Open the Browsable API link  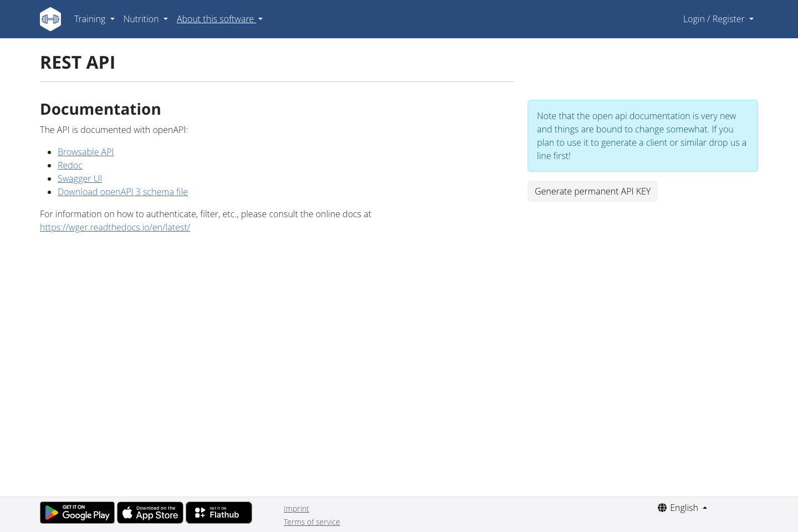point(85,152)
